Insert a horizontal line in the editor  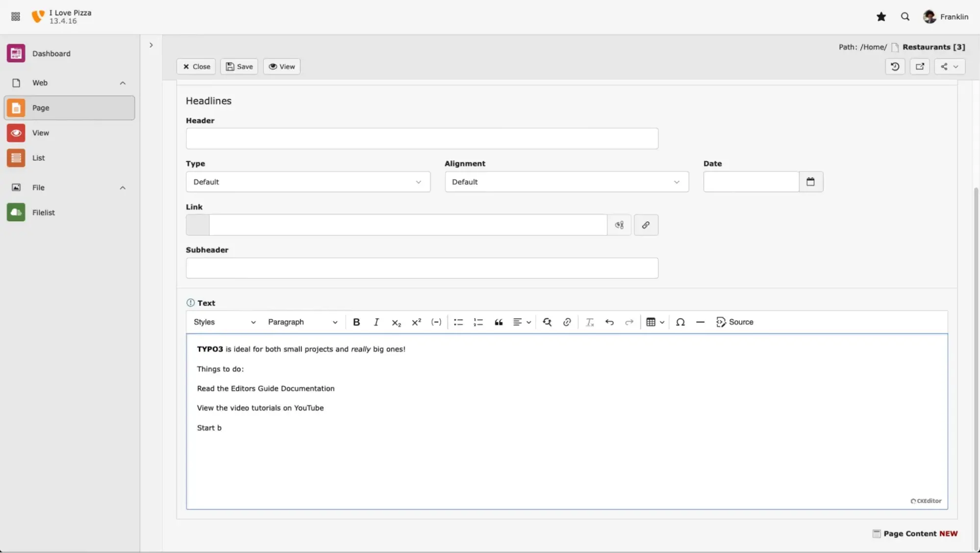(700, 322)
